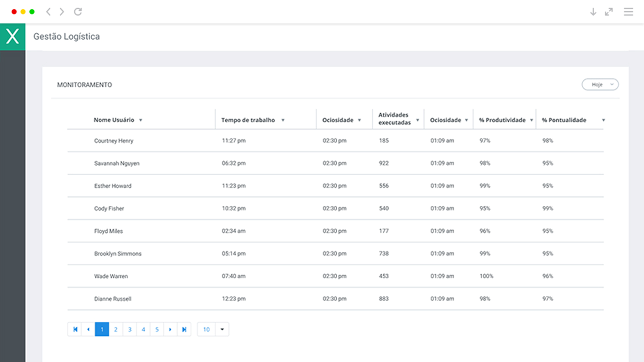
Task: Click activities value 540
Action: coord(384,208)
